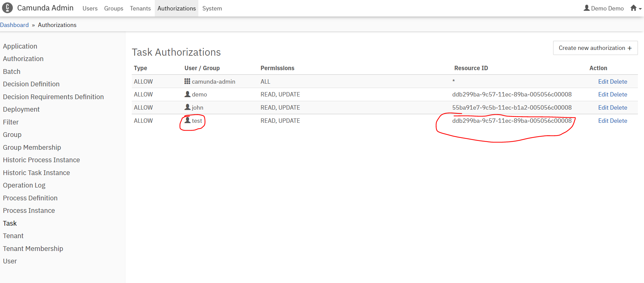Delete the camunda-admin authorization
The height and width of the screenshot is (283, 644).
pyautogui.click(x=619, y=82)
